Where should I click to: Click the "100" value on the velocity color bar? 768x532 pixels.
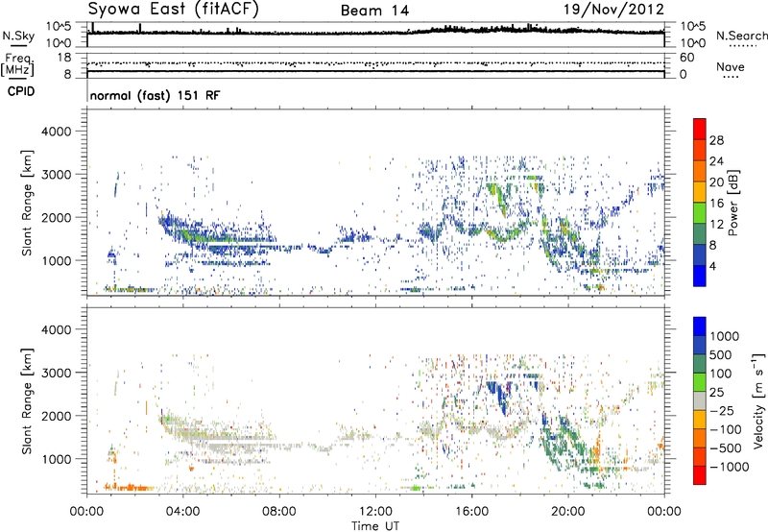(721, 374)
